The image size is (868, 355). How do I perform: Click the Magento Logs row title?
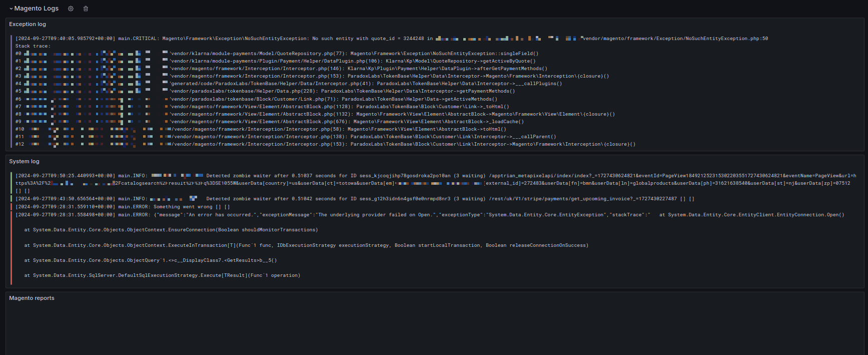[37, 9]
